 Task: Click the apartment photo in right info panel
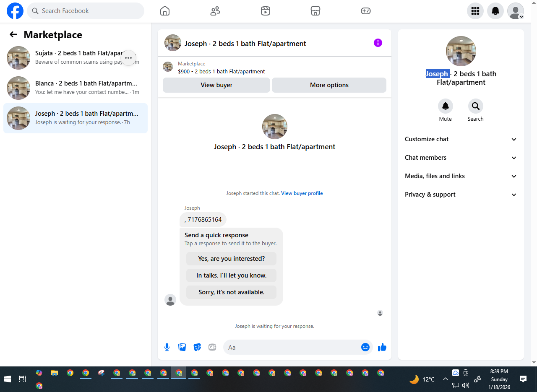(x=461, y=51)
